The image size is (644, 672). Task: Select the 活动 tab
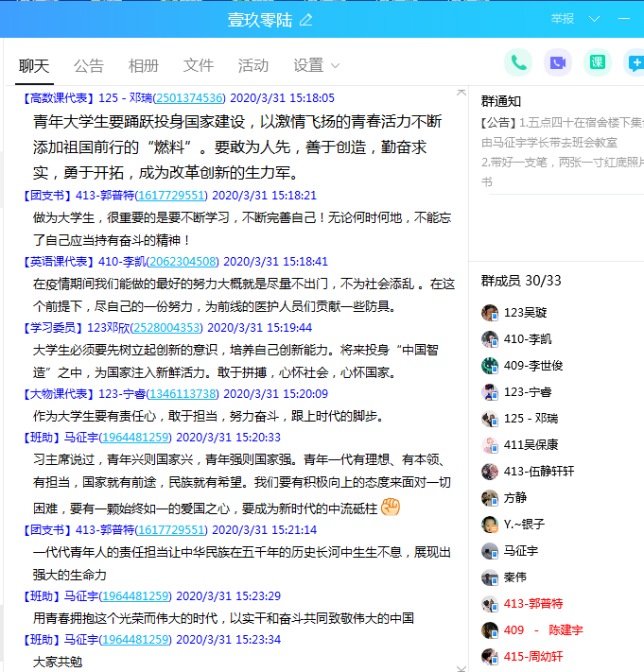tap(253, 65)
